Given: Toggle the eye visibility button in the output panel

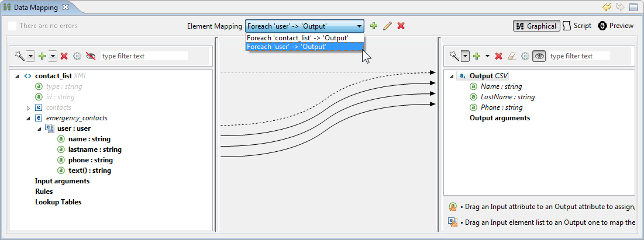Looking at the screenshot, I should click(539, 56).
